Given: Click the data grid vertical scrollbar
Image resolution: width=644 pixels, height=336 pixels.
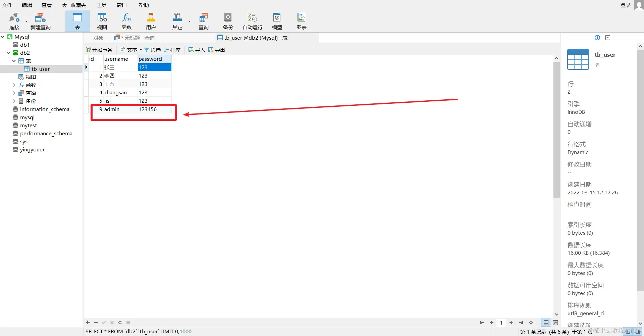Looking at the screenshot, I should point(556,129).
